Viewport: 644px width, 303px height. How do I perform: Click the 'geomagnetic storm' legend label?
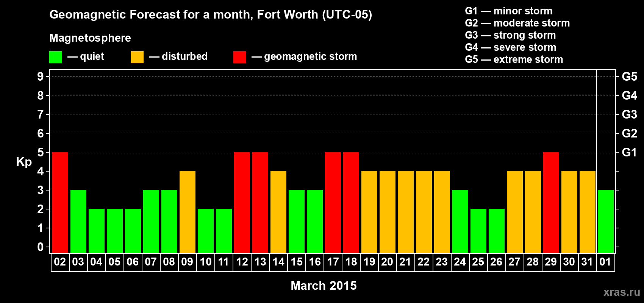coord(311,57)
